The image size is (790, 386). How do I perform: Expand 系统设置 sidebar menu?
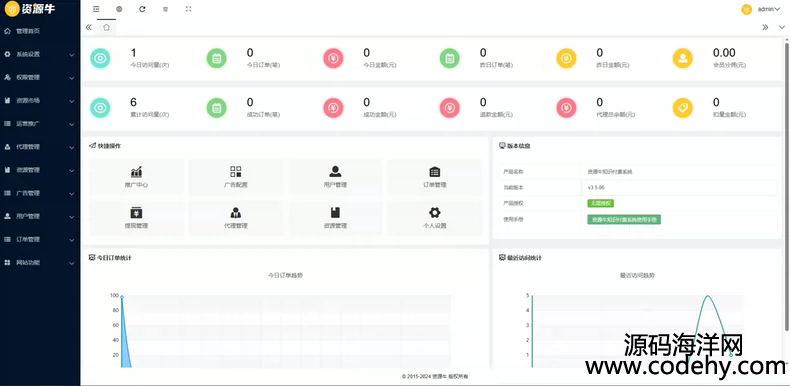[x=40, y=54]
